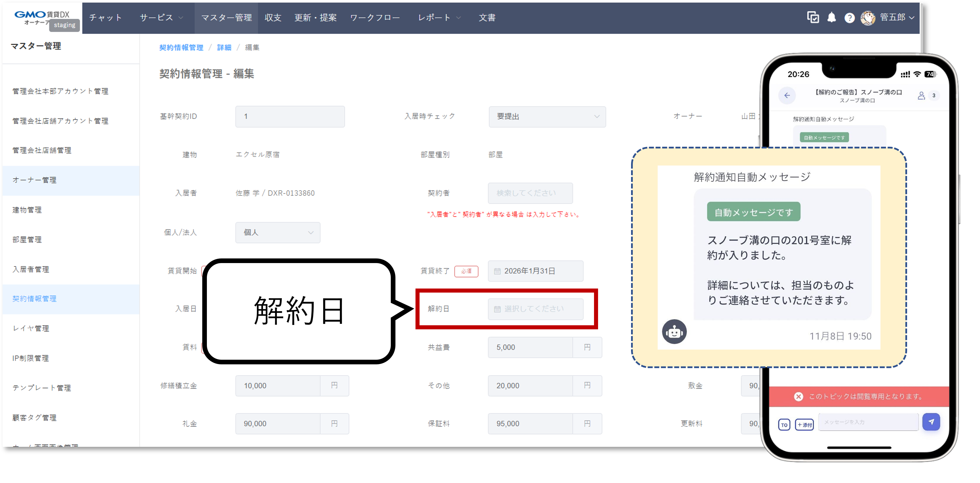Click the 解約日 date field highlighted in red

pyautogui.click(x=536, y=309)
